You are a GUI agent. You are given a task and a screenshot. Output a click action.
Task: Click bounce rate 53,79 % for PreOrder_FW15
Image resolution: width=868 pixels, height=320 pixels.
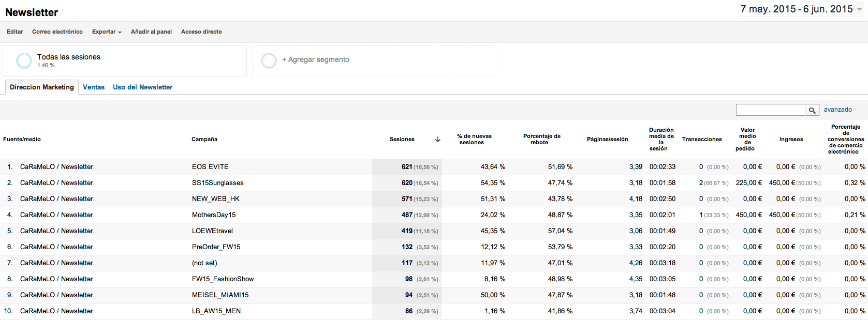pyautogui.click(x=560, y=247)
